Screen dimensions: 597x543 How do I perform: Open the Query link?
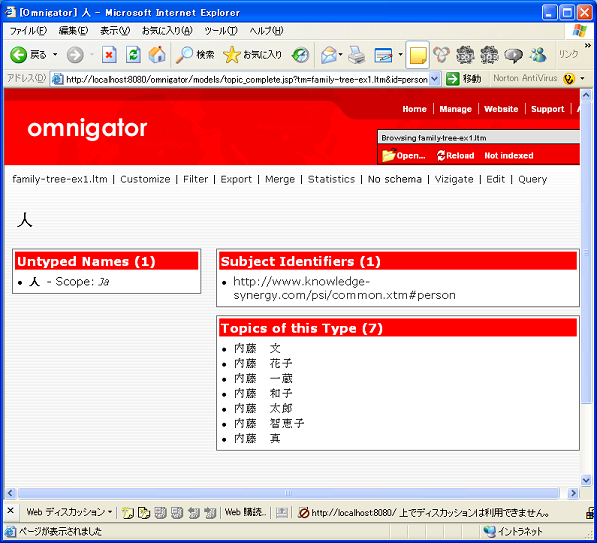coord(532,179)
